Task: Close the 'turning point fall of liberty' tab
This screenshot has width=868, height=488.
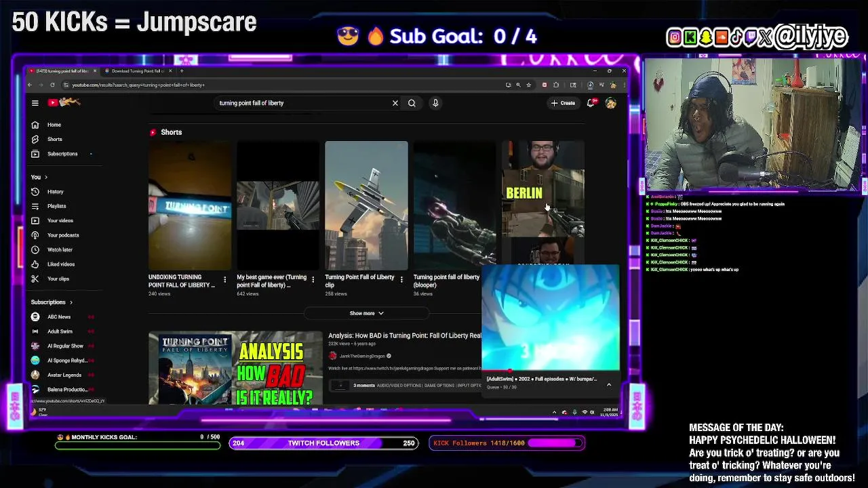Action: [95, 70]
